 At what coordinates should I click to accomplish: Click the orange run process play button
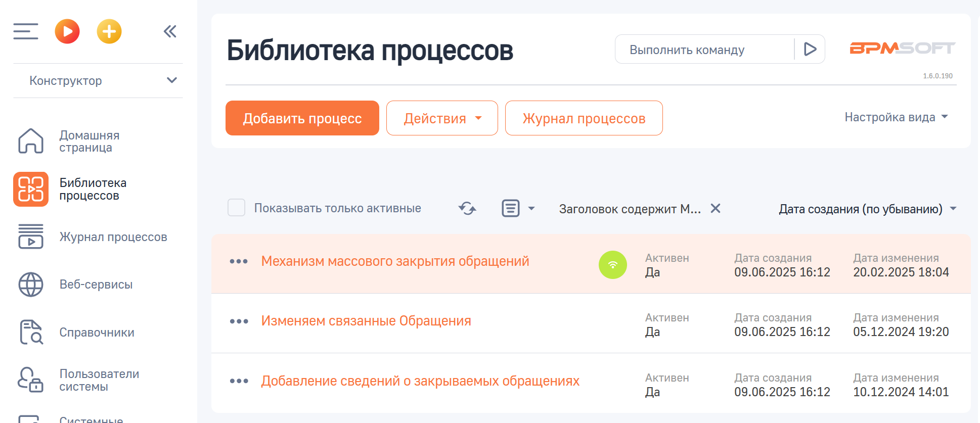[67, 31]
